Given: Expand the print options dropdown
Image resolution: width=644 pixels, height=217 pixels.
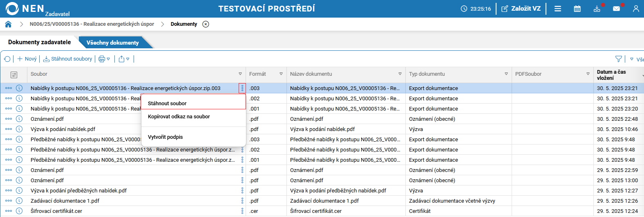Looking at the screenshot, I should (104, 59).
